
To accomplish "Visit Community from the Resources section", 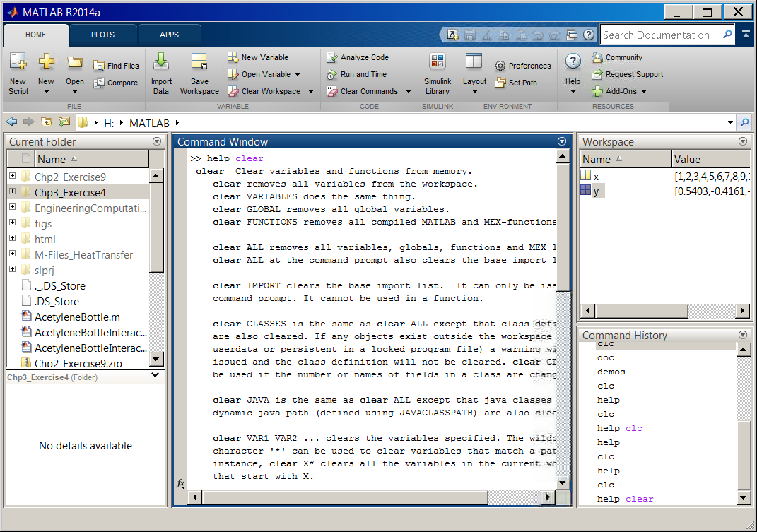I will tap(618, 57).
